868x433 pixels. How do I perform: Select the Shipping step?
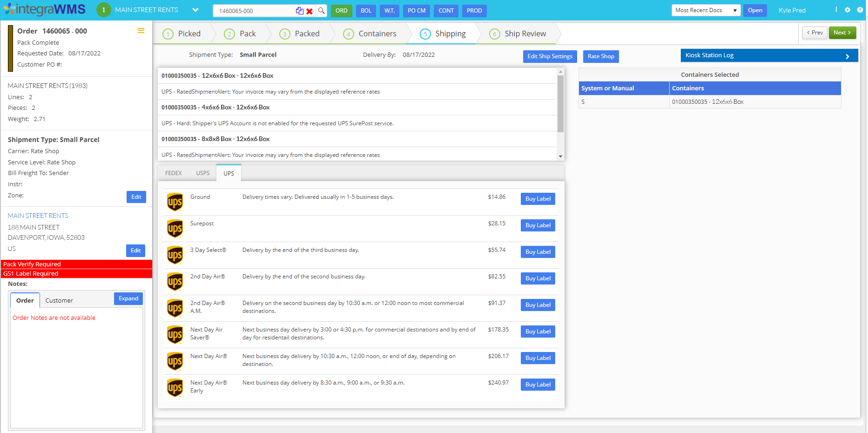pos(443,34)
